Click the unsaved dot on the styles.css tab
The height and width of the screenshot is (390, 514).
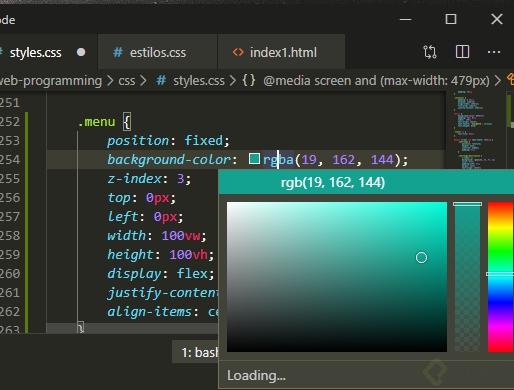click(x=81, y=52)
